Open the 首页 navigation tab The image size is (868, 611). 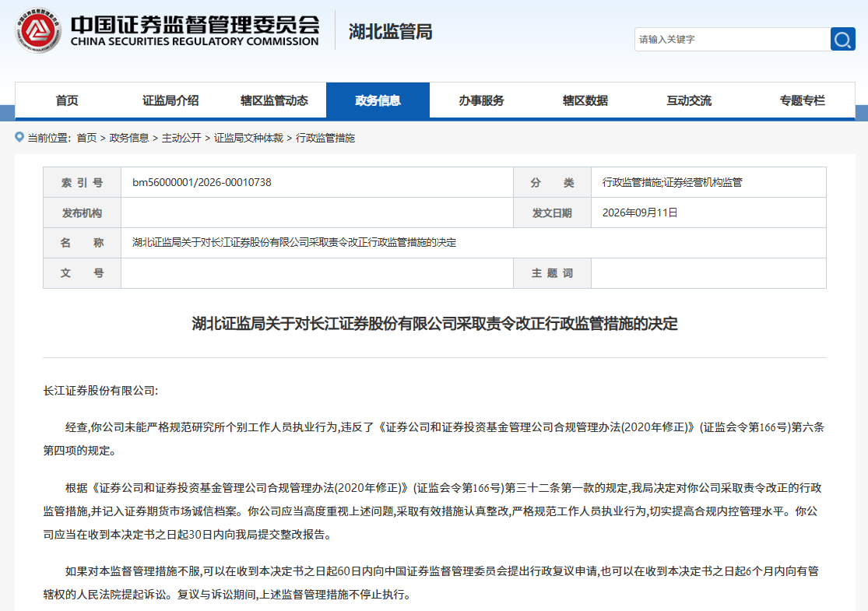click(x=67, y=100)
